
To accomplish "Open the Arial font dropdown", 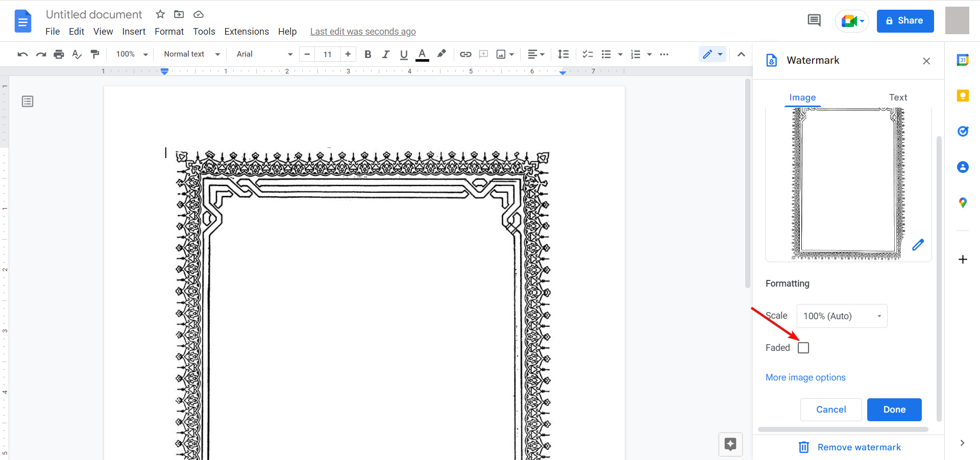I will (x=264, y=54).
